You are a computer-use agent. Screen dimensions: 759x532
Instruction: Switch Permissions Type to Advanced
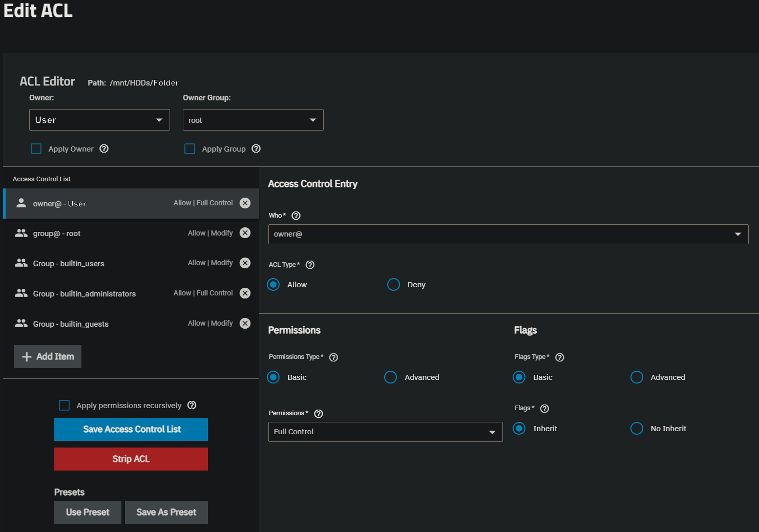(390, 377)
